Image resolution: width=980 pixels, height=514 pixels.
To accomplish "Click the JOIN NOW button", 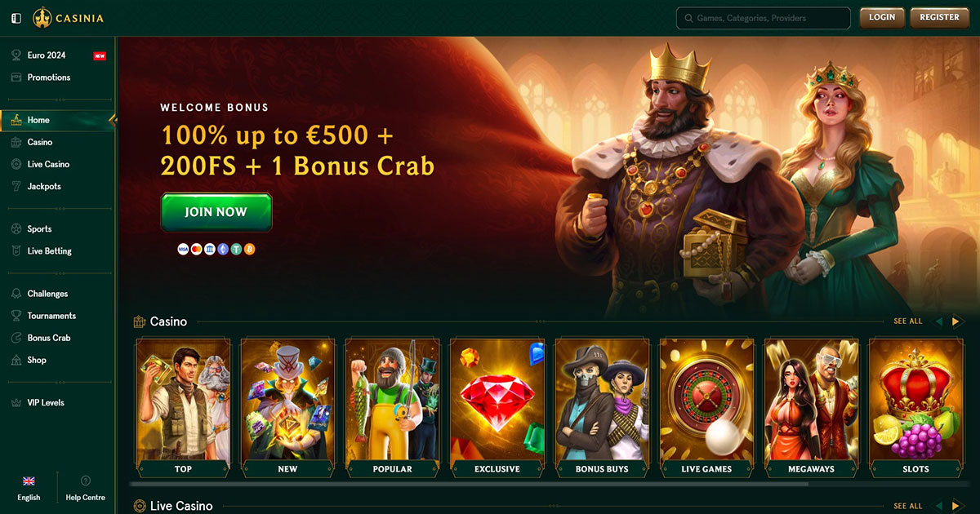I will 216,212.
